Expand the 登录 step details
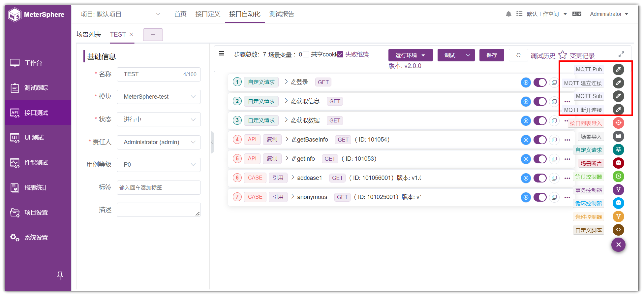 pyautogui.click(x=286, y=82)
